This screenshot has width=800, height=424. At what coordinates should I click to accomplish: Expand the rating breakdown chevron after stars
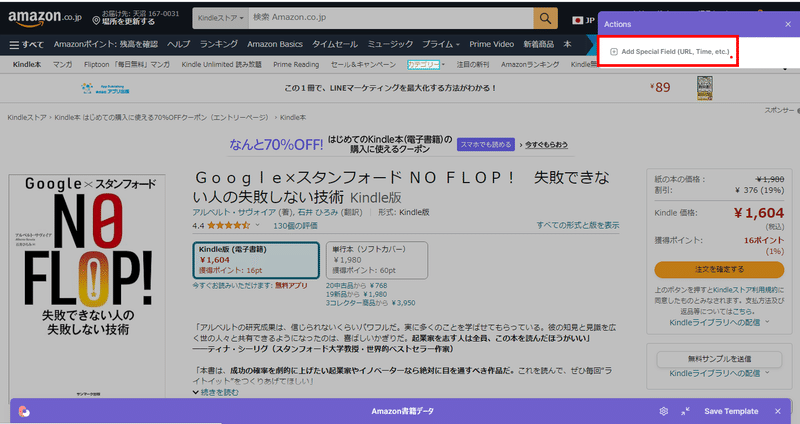(x=257, y=225)
